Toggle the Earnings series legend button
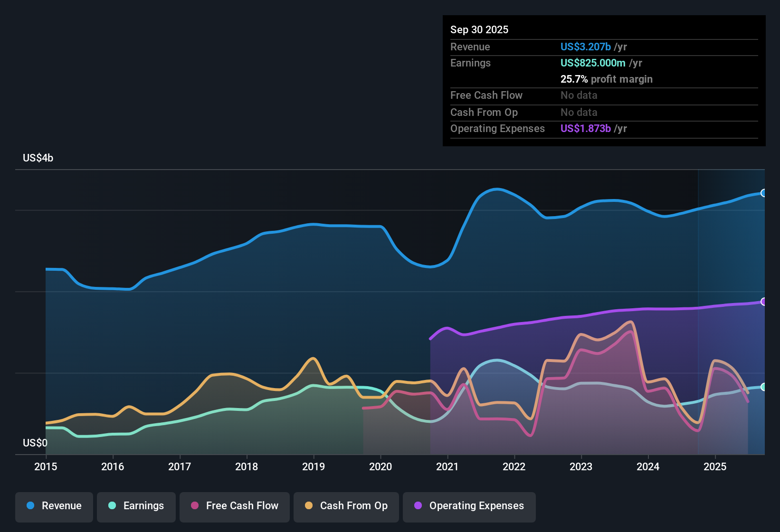Screen dimensions: 780x532 pyautogui.click(x=136, y=506)
